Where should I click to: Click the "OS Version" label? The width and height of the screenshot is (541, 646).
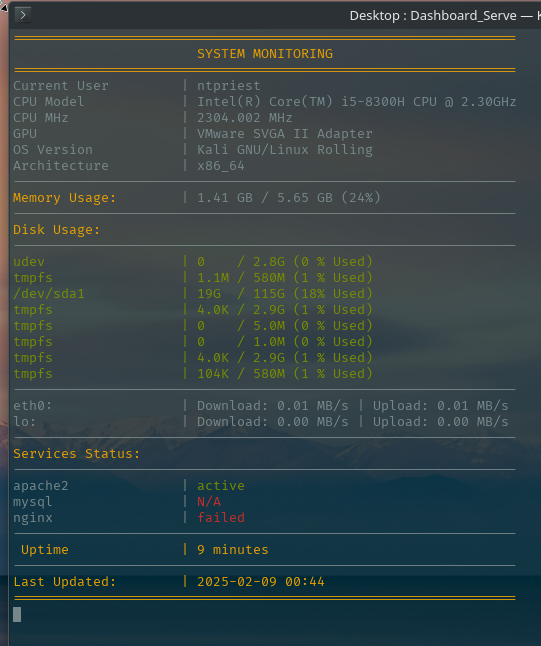pyautogui.click(x=53, y=150)
